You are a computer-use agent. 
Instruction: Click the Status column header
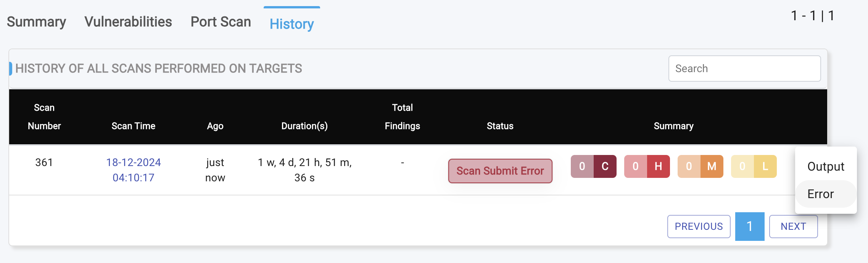pyautogui.click(x=500, y=126)
